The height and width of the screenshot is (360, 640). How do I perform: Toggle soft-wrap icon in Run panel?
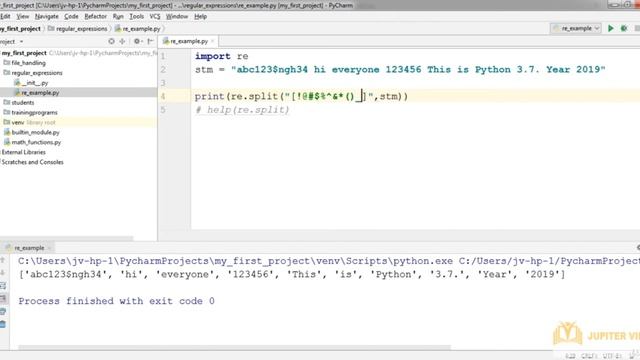tap(3, 286)
